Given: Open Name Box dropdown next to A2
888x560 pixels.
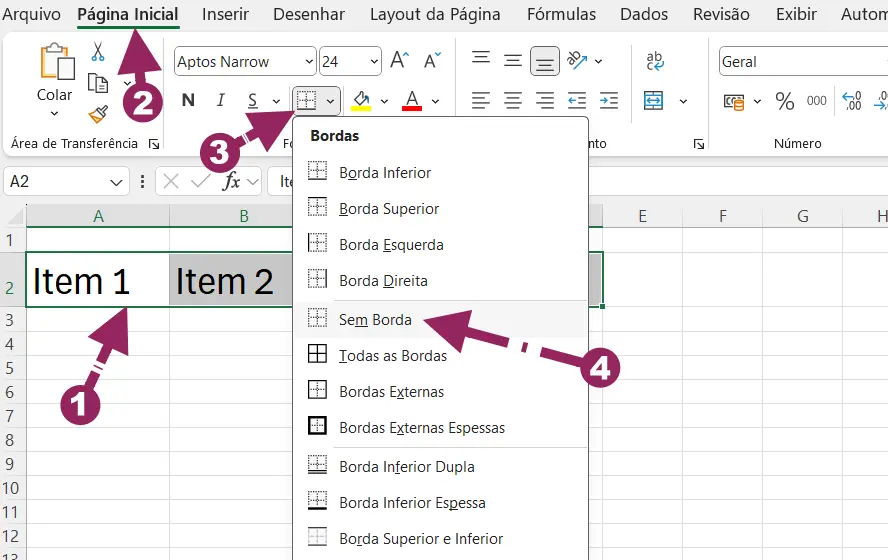Looking at the screenshot, I should click(x=116, y=182).
